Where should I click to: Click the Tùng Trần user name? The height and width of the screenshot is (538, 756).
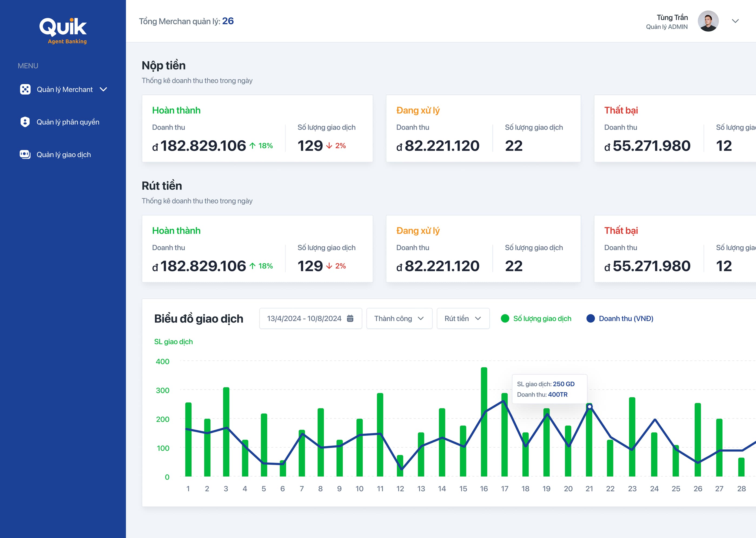[672, 17]
